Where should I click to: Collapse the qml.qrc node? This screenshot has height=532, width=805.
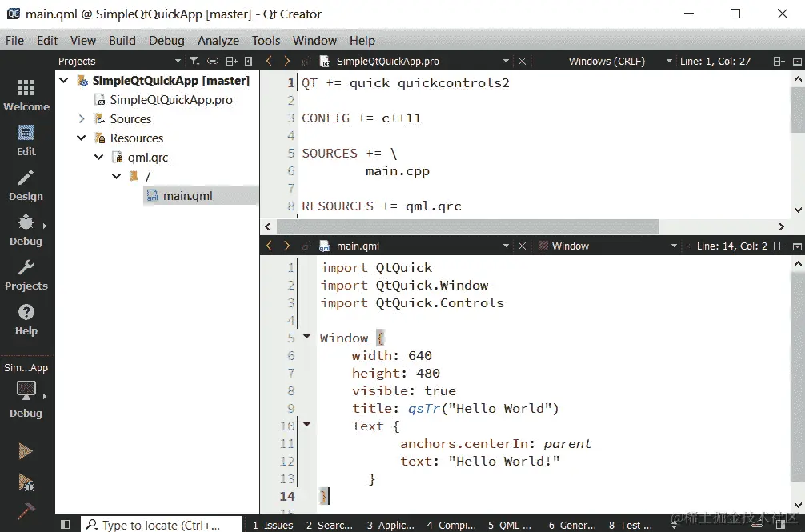pyautogui.click(x=99, y=157)
